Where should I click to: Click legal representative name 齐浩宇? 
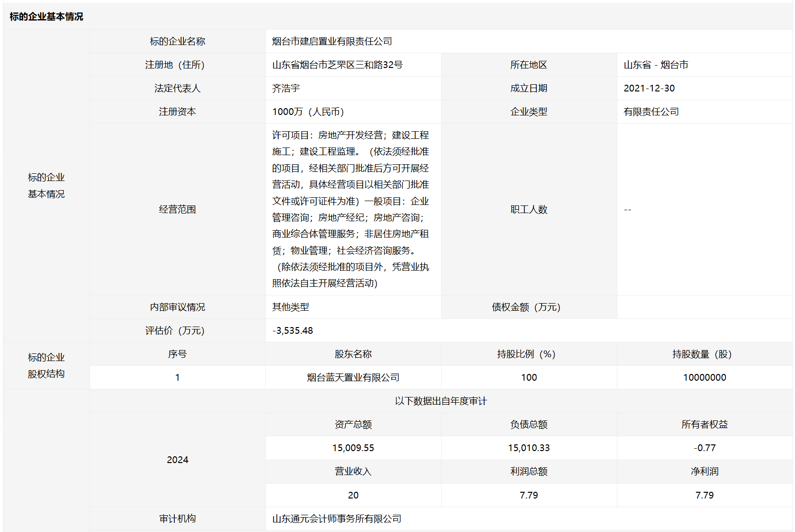coord(286,89)
